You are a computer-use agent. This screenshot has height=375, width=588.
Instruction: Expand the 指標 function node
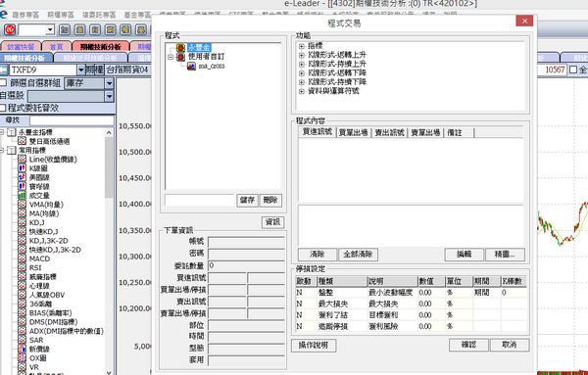(302, 46)
